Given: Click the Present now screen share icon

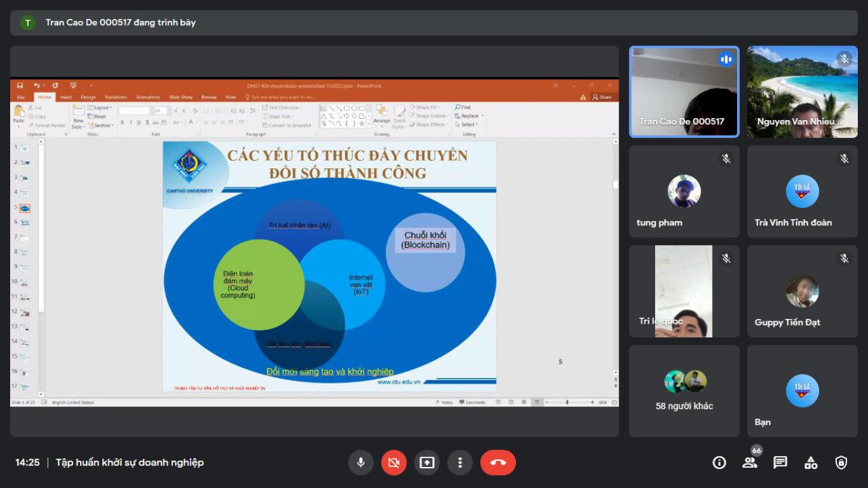Looking at the screenshot, I should [427, 463].
